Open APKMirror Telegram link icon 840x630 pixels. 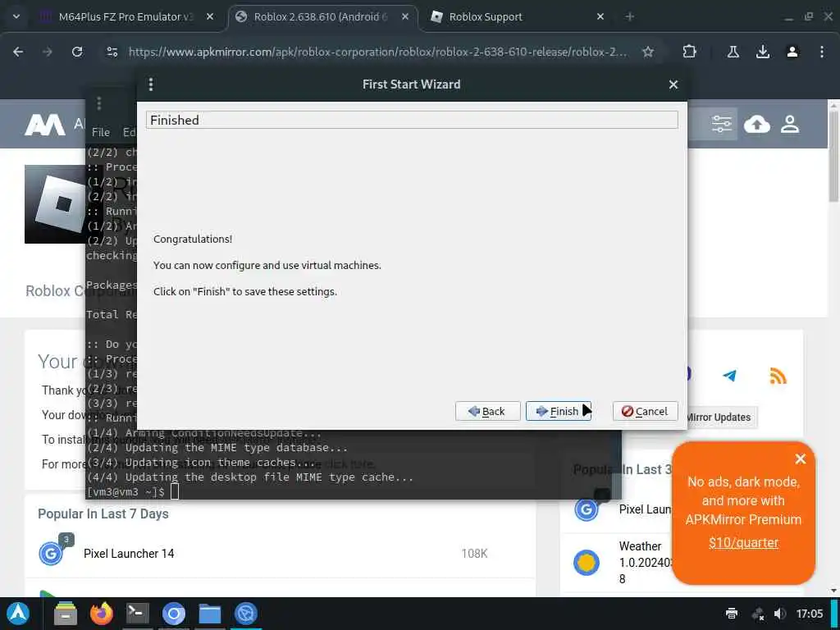pyautogui.click(x=729, y=376)
